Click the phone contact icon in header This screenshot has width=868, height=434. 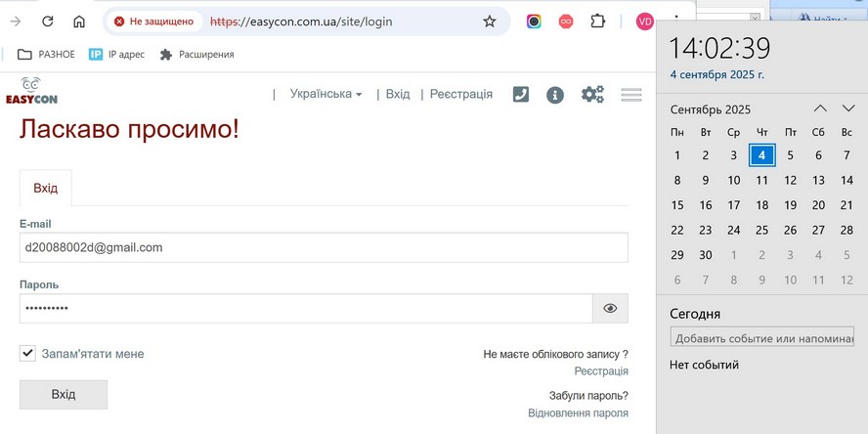(521, 94)
